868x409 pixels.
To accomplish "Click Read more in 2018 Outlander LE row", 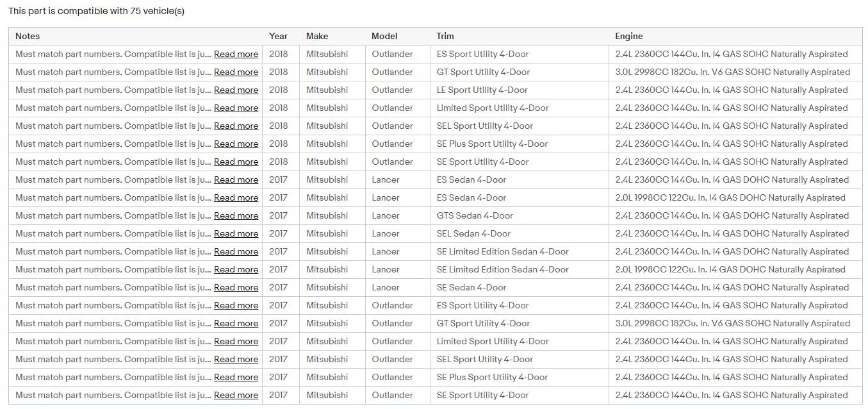I will (x=236, y=90).
